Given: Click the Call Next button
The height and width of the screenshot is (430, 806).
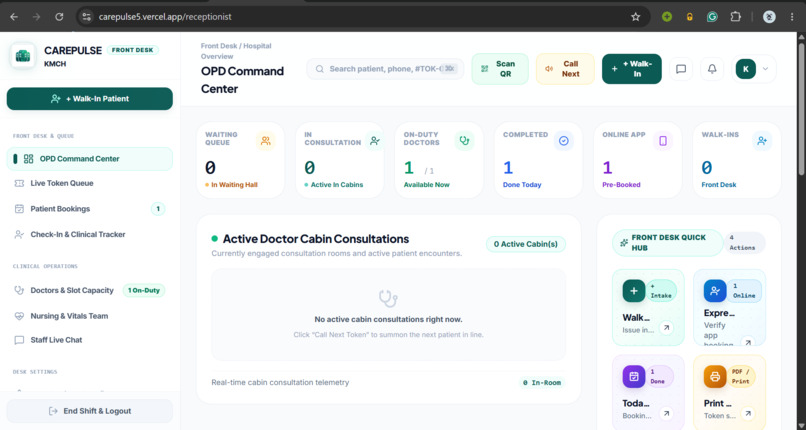Looking at the screenshot, I should [x=565, y=69].
